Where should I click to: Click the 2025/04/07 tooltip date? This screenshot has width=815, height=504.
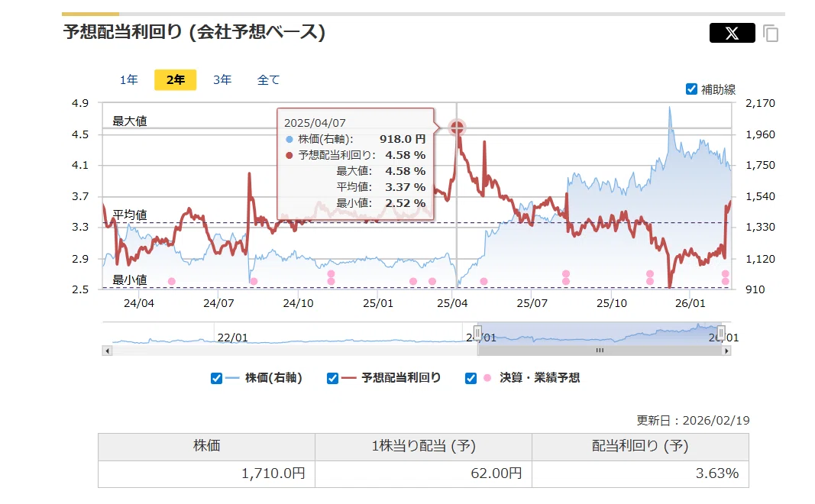point(315,123)
